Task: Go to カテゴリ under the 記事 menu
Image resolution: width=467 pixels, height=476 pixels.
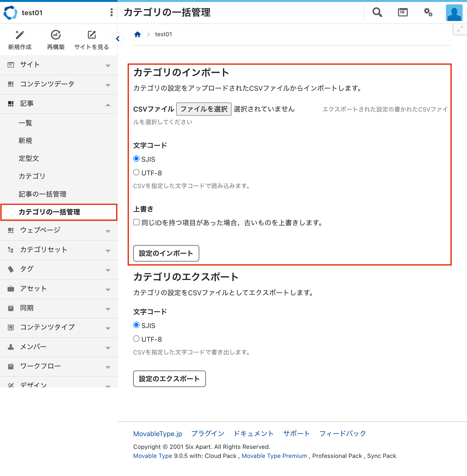Action: [x=32, y=176]
